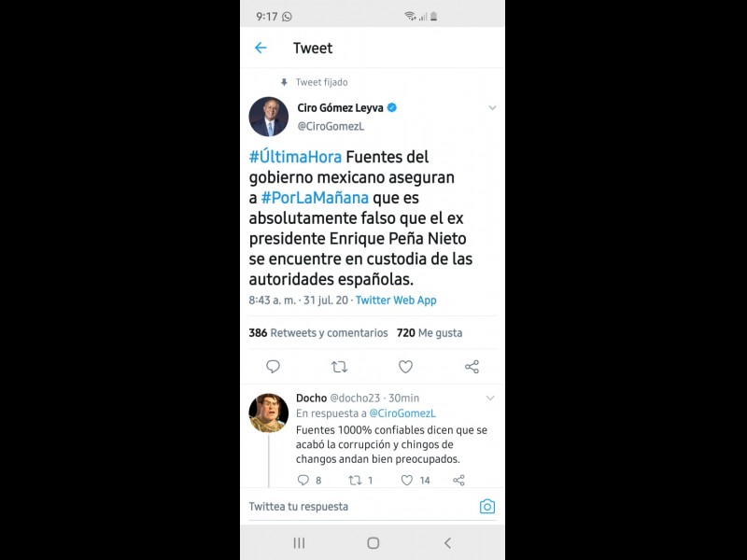Retweet Docho's reply

tap(355, 480)
